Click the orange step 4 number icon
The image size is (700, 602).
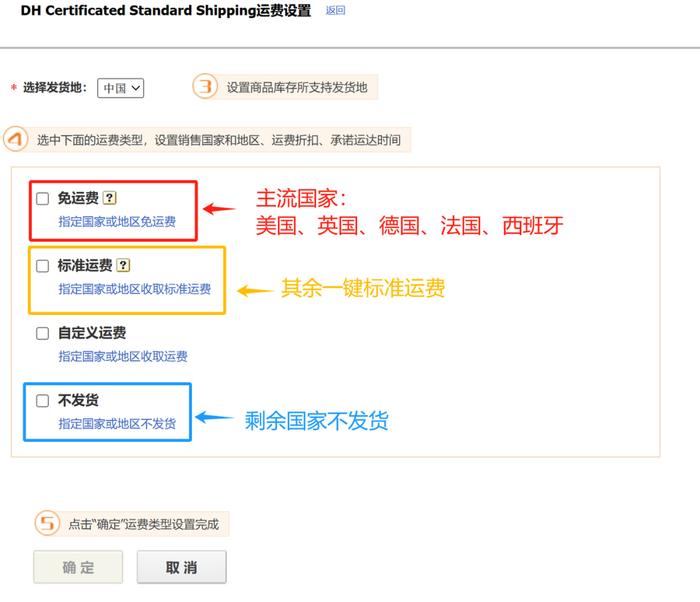click(16, 139)
